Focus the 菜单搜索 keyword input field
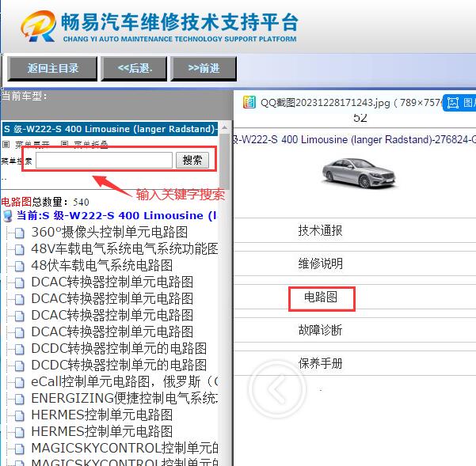 click(x=104, y=160)
